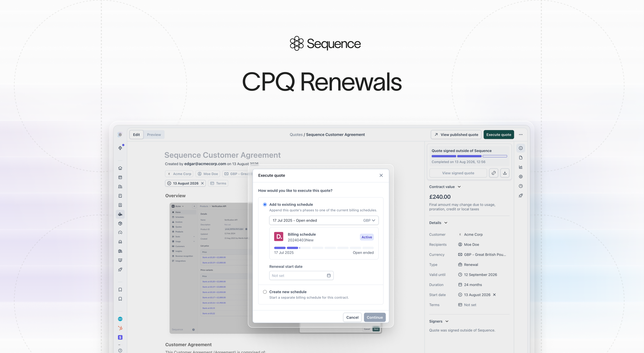Click the rocket icon in right panel strip

(x=521, y=195)
